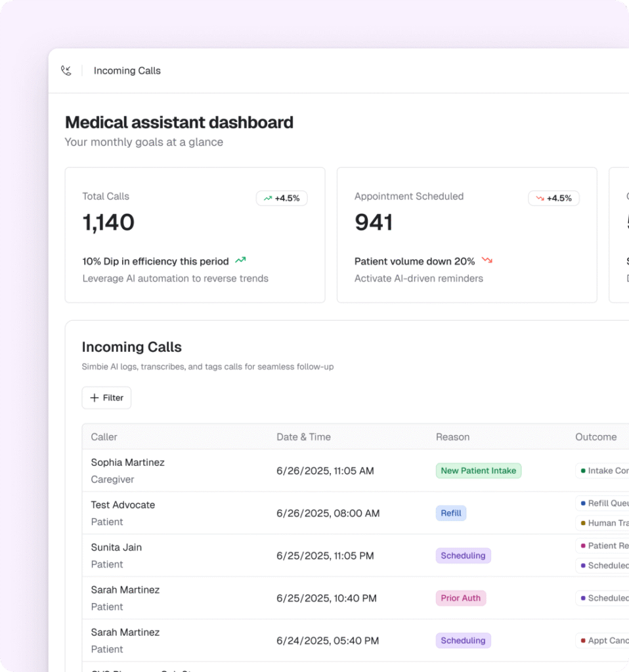Open the Filter options
Image resolution: width=629 pixels, height=672 pixels.
click(x=106, y=397)
